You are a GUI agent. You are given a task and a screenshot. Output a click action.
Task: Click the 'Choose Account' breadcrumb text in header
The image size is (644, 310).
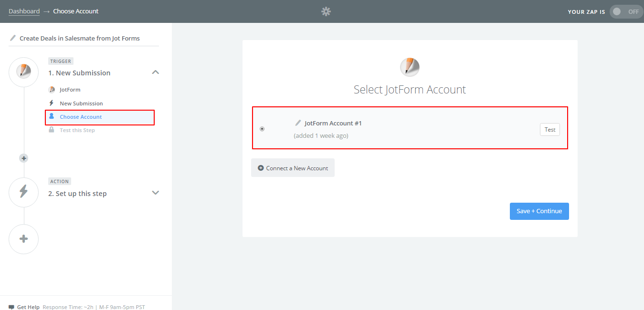pos(76,11)
